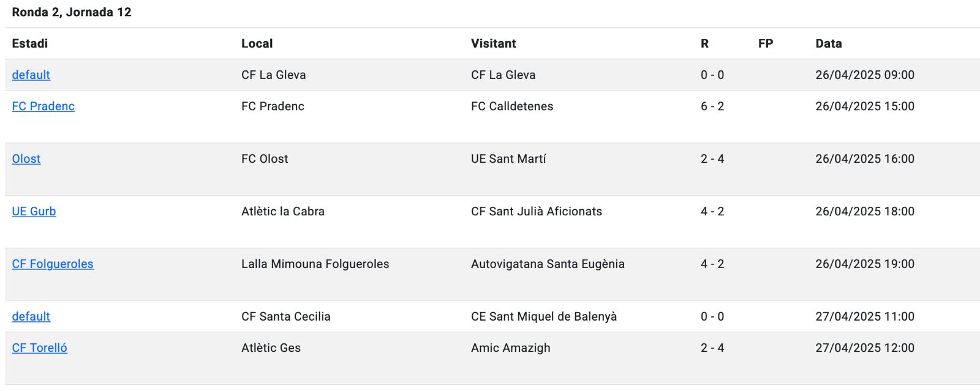Open the FC Pradenc stadium link
The width and height of the screenshot is (980, 391).
click(x=43, y=106)
